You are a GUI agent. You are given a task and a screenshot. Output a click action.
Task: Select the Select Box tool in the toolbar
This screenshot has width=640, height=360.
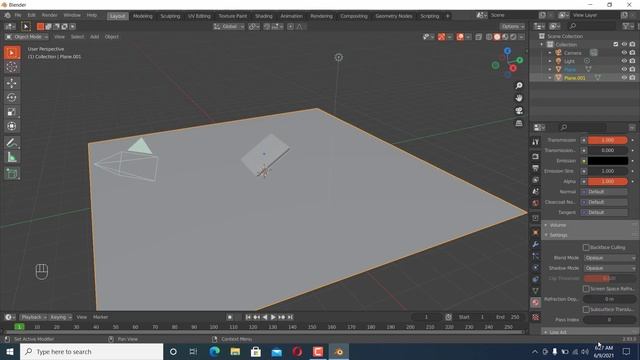tap(12, 53)
